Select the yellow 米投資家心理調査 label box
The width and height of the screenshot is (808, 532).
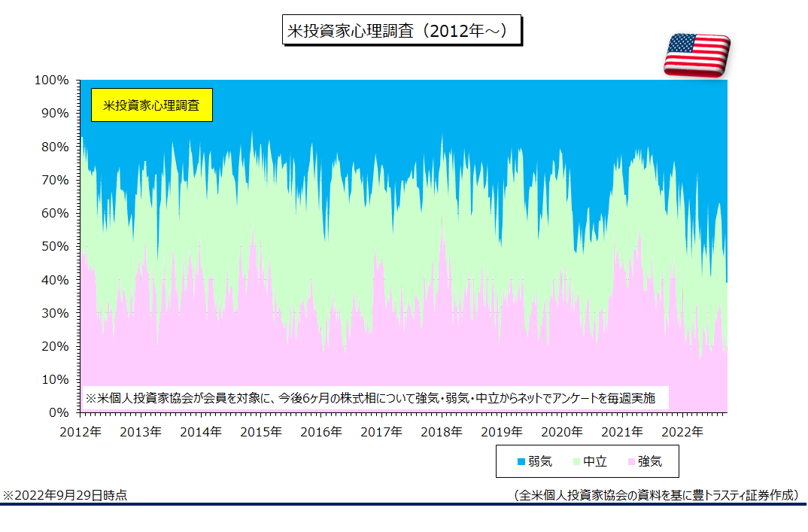click(151, 105)
